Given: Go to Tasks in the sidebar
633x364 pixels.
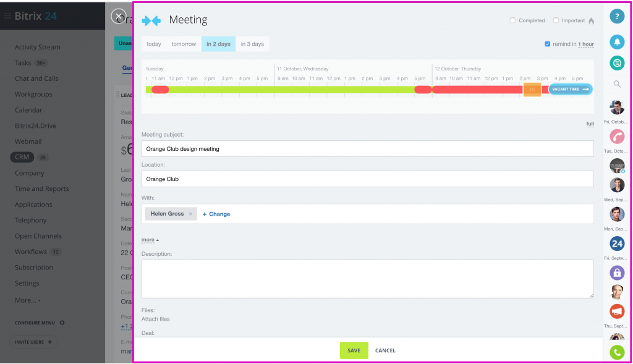Looking at the screenshot, I should [x=23, y=63].
